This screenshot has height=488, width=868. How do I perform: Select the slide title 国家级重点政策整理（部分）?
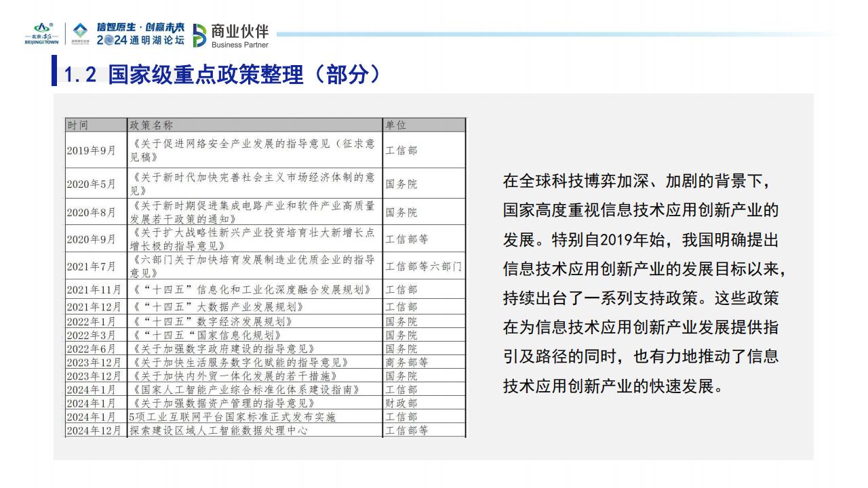pyautogui.click(x=245, y=74)
